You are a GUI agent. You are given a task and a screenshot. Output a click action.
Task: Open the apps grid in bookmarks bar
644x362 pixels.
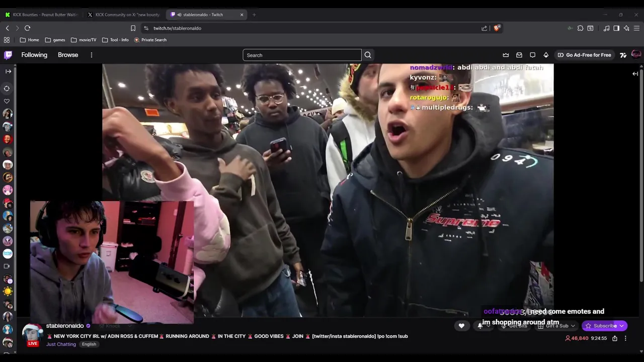point(7,40)
